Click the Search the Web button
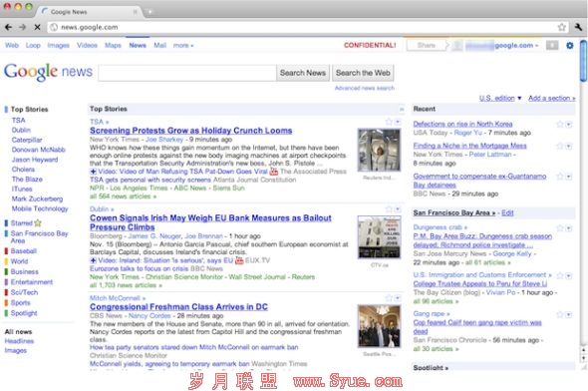This screenshot has height=391, width=588. point(363,73)
